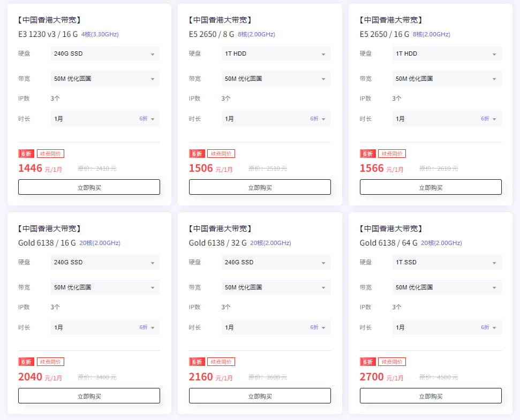Open the 1T HDD disk dropdown on the E5 2650 / 8 G card
This screenshot has width=520, height=420.
pyautogui.click(x=276, y=54)
